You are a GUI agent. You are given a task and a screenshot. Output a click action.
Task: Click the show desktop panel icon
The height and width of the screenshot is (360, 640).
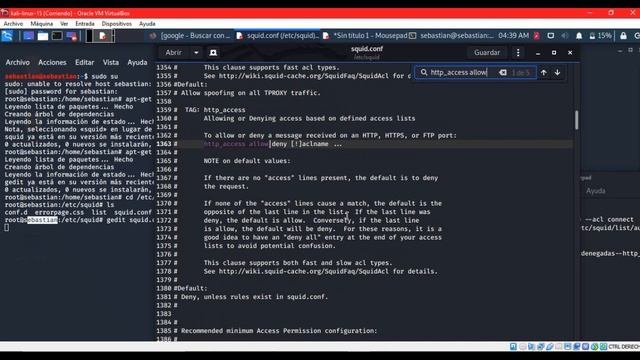coord(29,36)
